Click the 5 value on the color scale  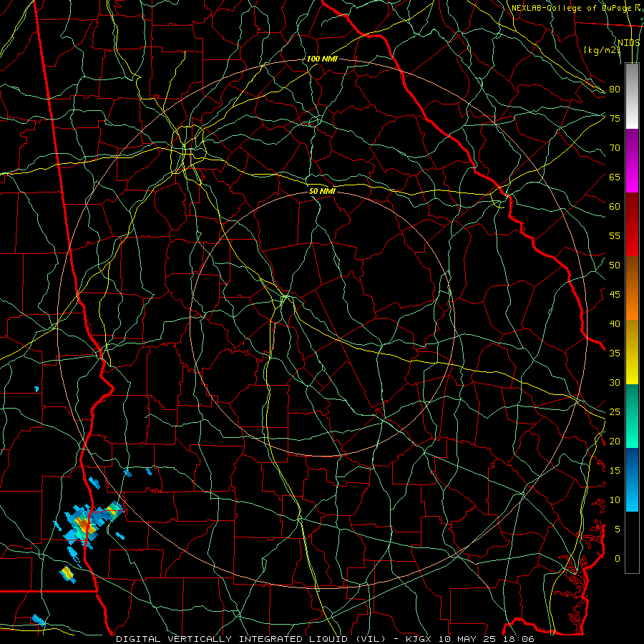(x=618, y=530)
